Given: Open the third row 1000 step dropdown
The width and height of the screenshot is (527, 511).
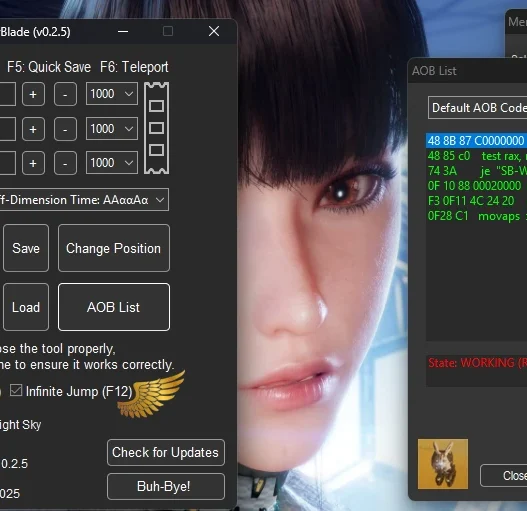Looking at the screenshot, I should [x=112, y=163].
